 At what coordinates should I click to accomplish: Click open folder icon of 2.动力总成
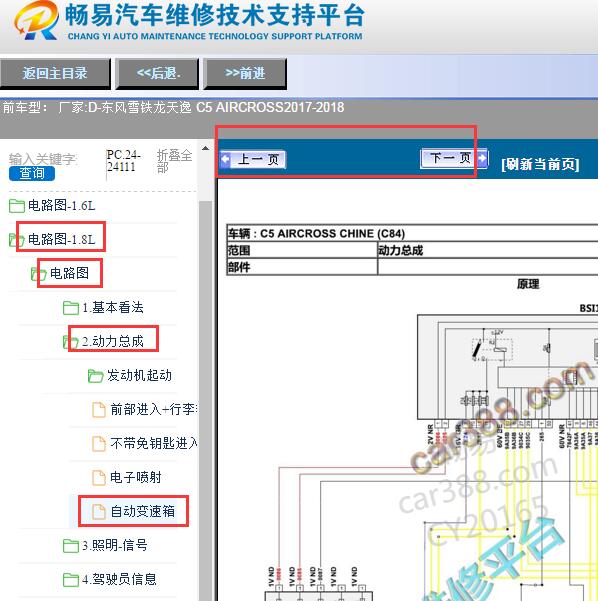pyautogui.click(x=71, y=342)
